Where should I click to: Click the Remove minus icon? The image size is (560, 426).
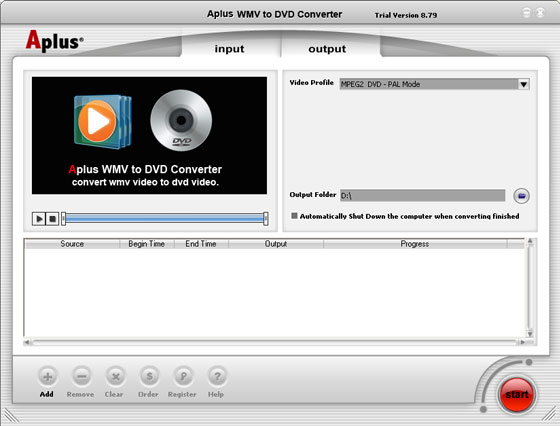click(x=81, y=376)
